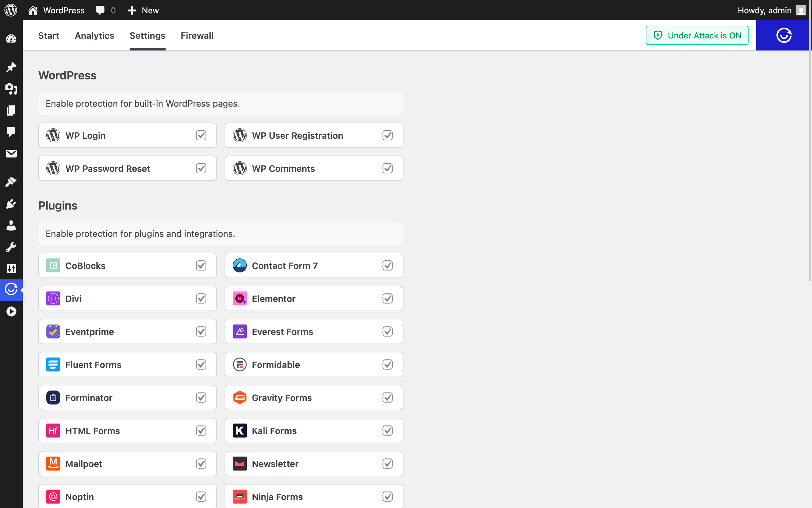
Task: Open Plugins plug sidebar icon
Action: (11, 204)
